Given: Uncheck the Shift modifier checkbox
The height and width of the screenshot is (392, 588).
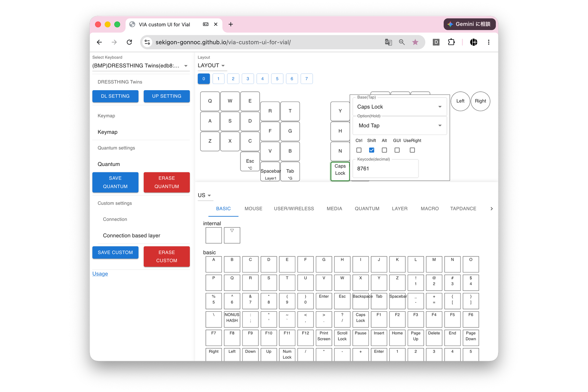Looking at the screenshot, I should click(x=372, y=150).
